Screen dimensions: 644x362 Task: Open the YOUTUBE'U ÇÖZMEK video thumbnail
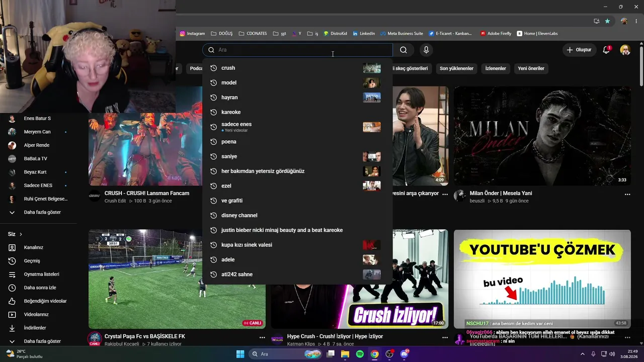pyautogui.click(x=542, y=279)
